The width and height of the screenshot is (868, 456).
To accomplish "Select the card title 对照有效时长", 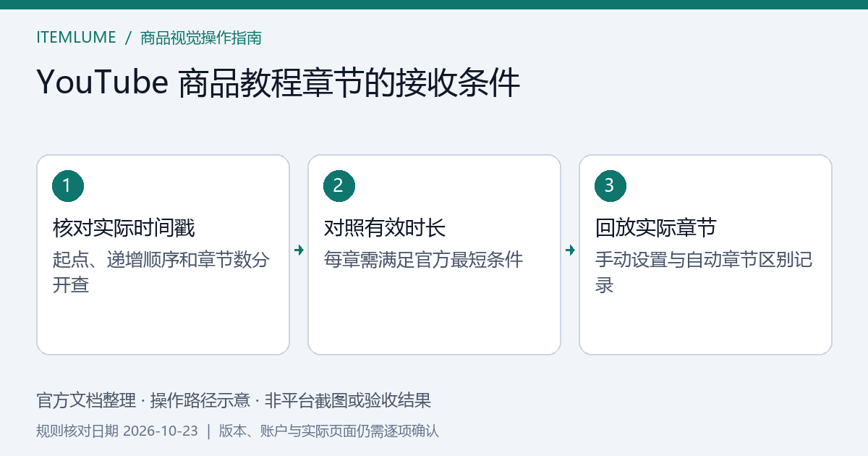I will tap(385, 228).
